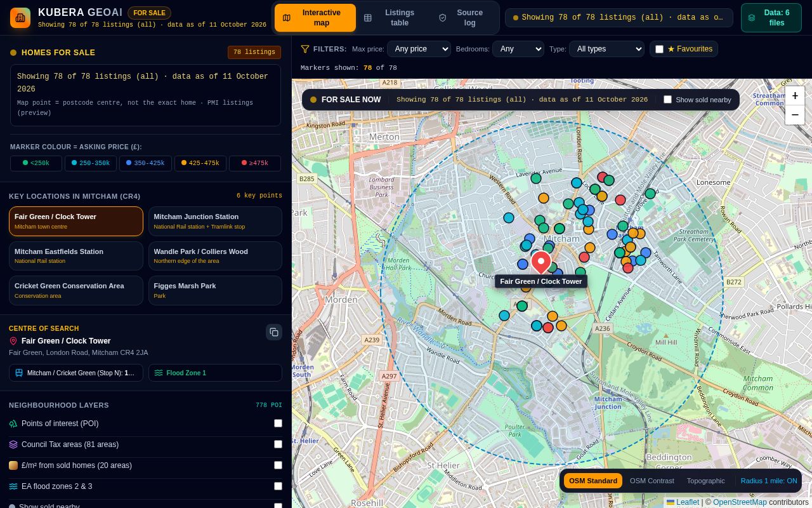Click the Fair Green red map pin
The width and height of the screenshot is (812, 508).
pos(540,262)
